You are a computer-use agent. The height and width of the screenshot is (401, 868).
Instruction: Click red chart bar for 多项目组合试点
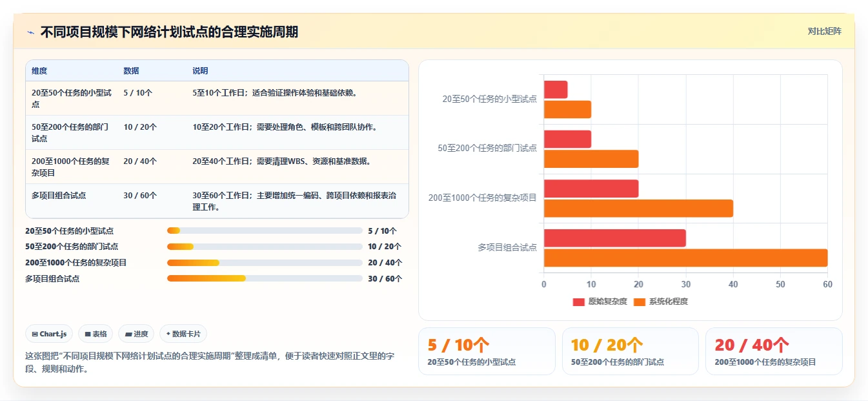[x=615, y=238]
